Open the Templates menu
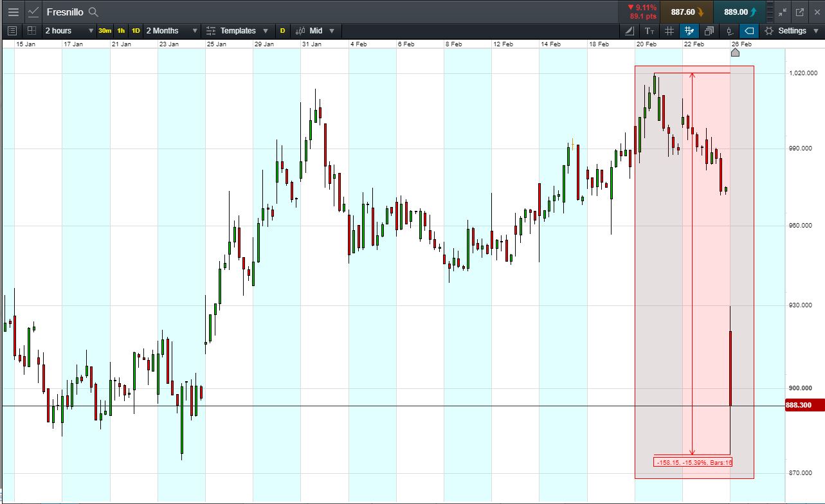The width and height of the screenshot is (825, 504). coord(237,31)
